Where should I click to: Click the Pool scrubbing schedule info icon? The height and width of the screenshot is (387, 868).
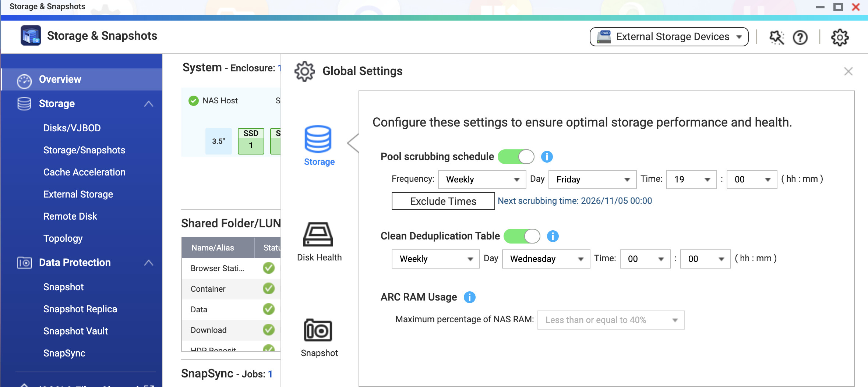point(547,157)
